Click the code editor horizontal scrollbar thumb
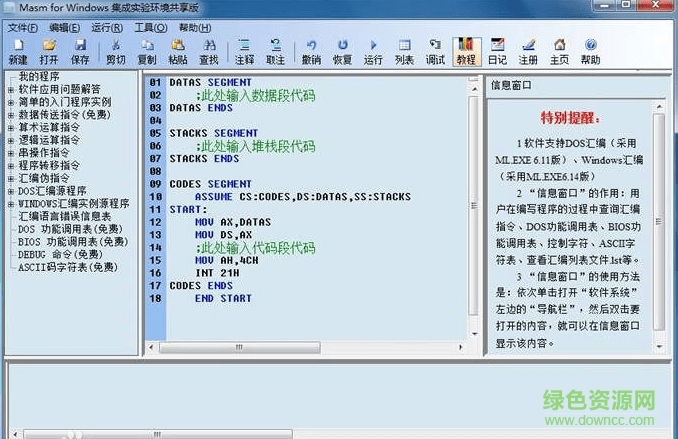This screenshot has width=678, height=439. (240, 347)
